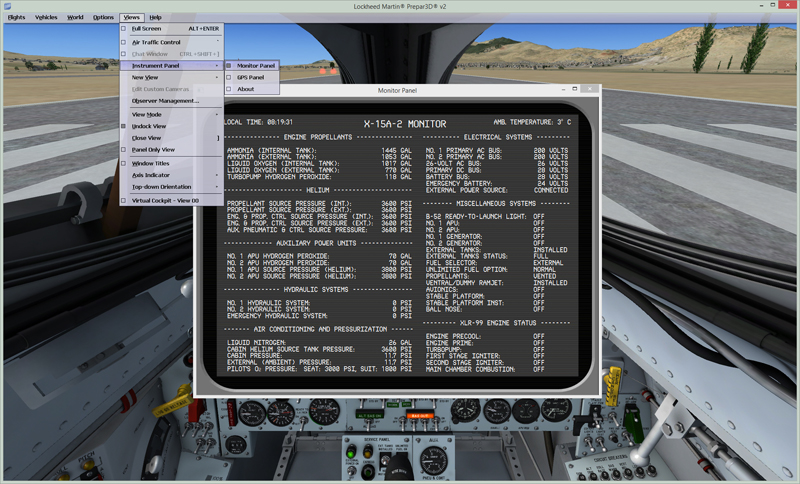Image resolution: width=800 pixels, height=484 pixels.
Task: Open Observer Management dialog
Action: pos(171,101)
